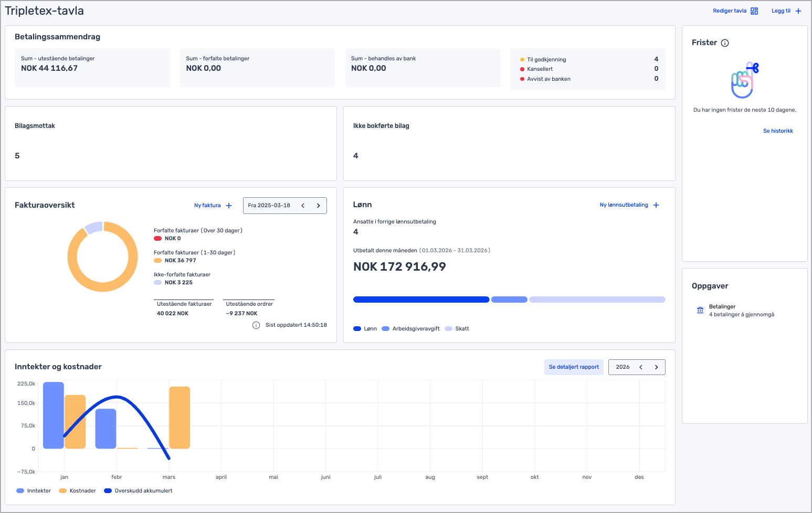Click the bank icon under Oppgaver
Viewport: 812px width, 513px height.
tap(700, 310)
